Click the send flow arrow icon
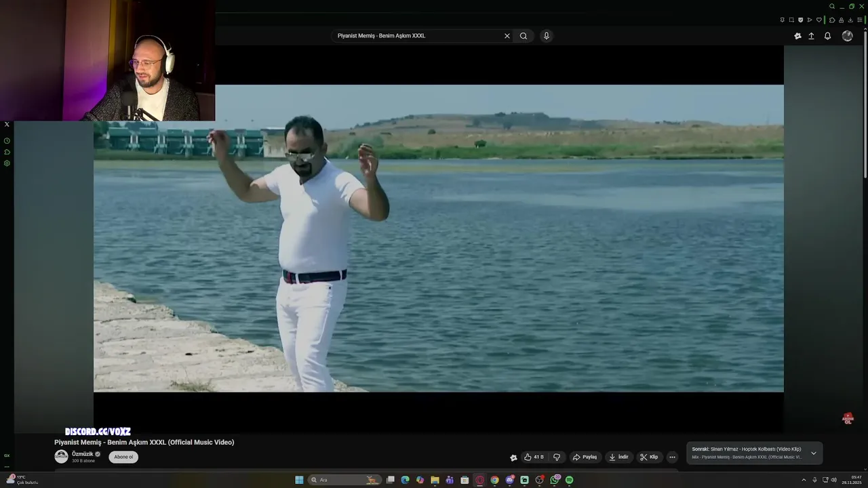This screenshot has height=488, width=868. coord(810,20)
